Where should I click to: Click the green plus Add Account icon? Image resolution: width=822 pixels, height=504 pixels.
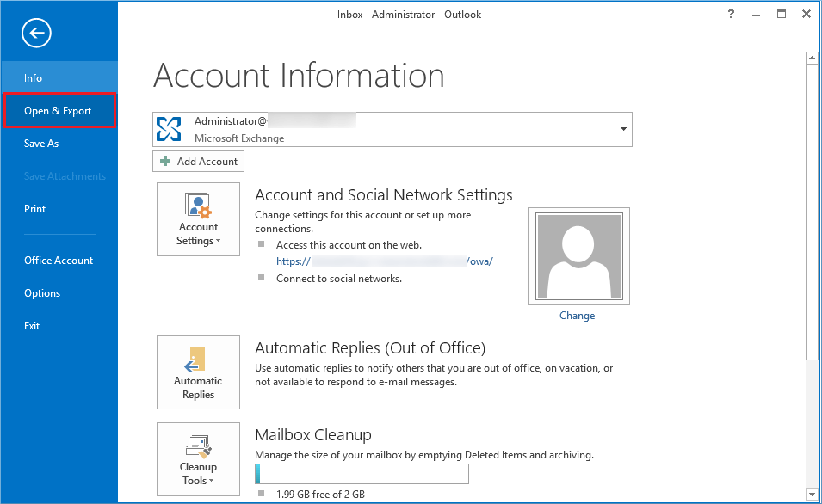165,162
